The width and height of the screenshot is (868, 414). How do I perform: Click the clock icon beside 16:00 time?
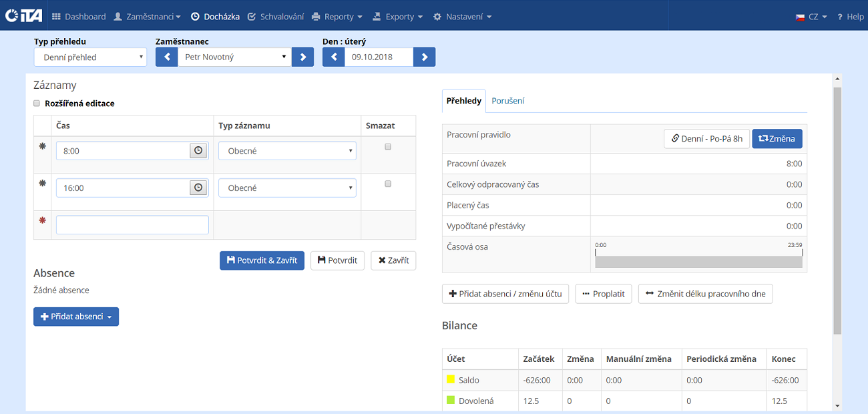pos(198,188)
